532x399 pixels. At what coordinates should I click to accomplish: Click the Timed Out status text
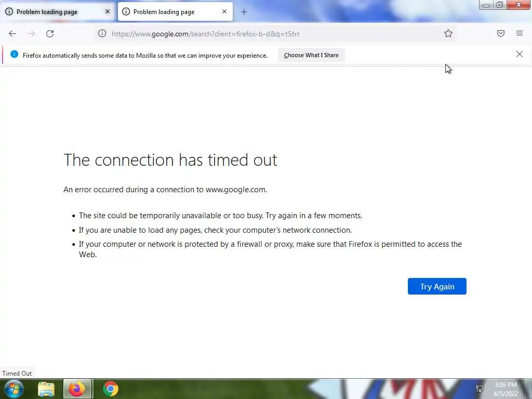(17, 373)
